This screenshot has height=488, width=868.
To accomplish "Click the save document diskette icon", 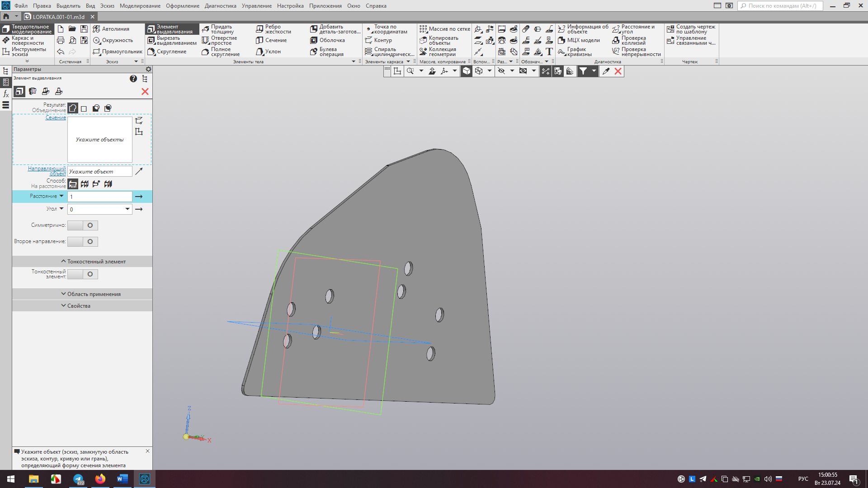I will point(84,29).
